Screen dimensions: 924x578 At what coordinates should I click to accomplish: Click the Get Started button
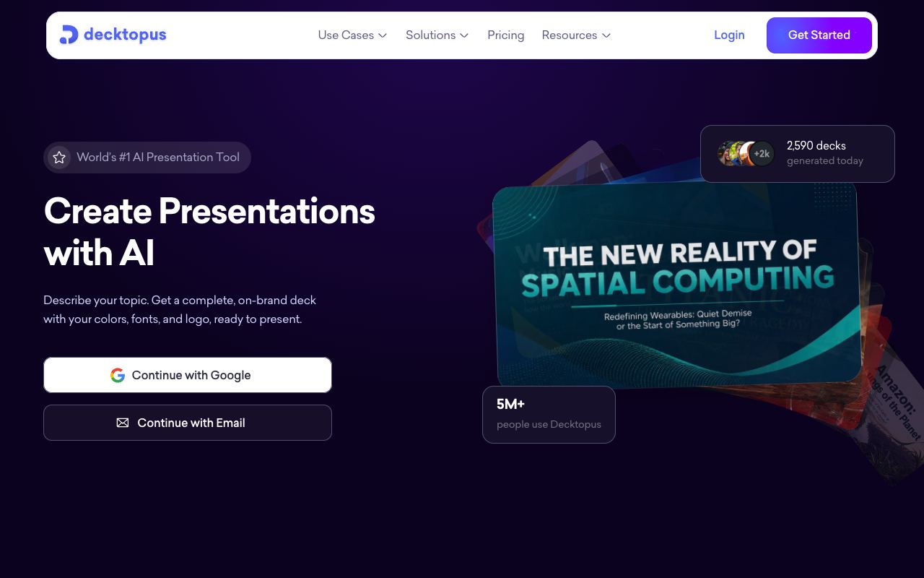tap(819, 35)
